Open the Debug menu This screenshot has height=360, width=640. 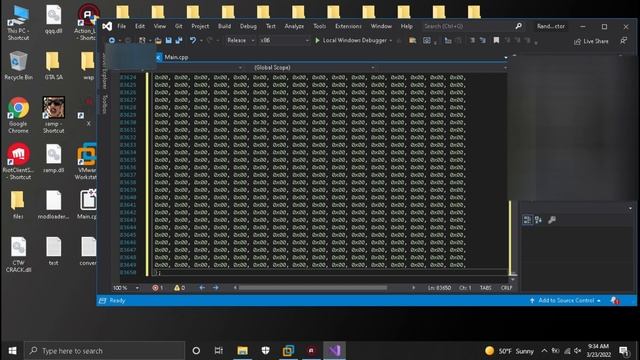248,26
